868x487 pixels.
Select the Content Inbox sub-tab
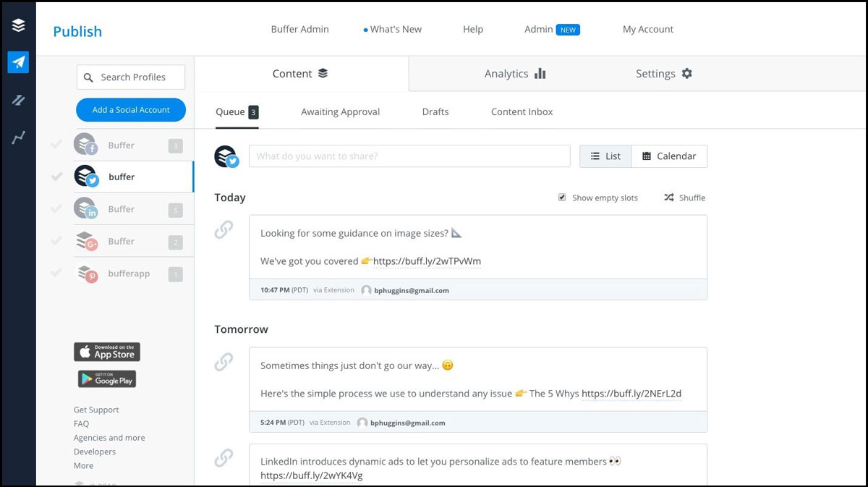pos(522,112)
